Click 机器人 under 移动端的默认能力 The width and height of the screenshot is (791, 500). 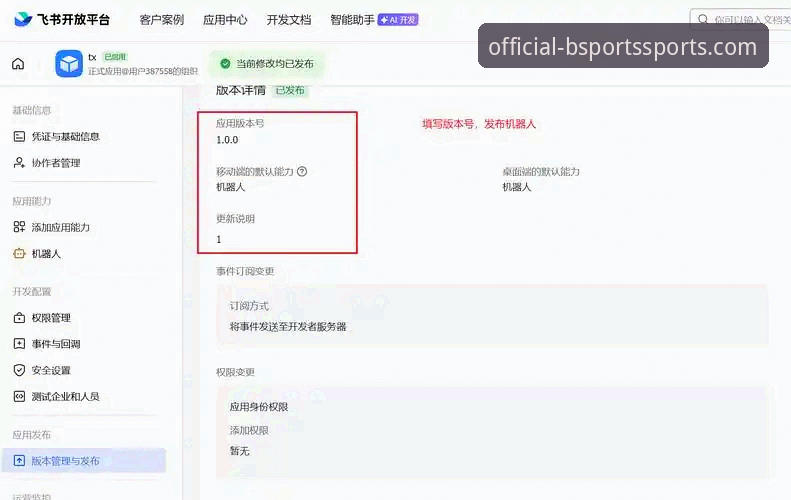point(231,187)
